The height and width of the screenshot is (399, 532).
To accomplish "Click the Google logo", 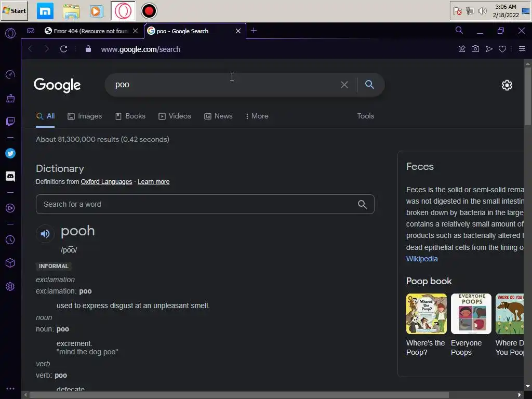I will (x=57, y=85).
